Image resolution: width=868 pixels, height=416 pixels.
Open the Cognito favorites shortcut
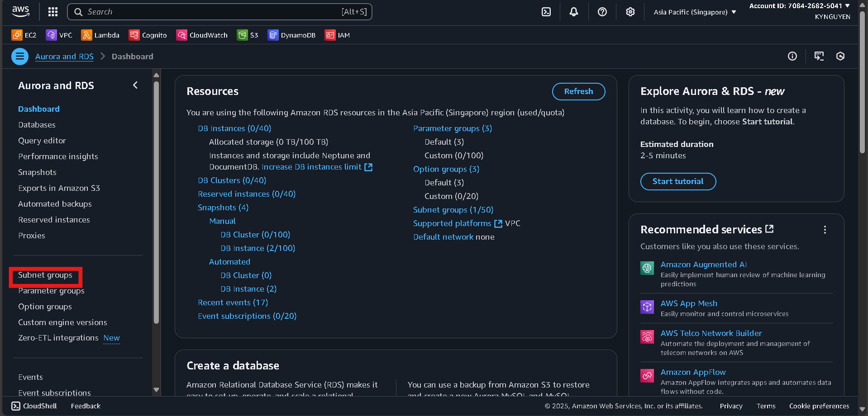tap(148, 35)
